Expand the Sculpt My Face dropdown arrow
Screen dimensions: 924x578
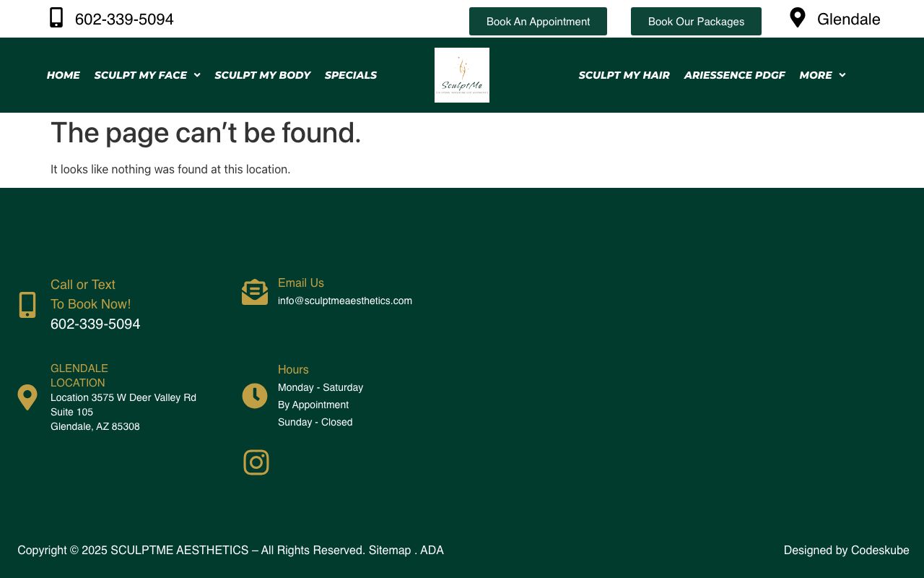tap(197, 75)
